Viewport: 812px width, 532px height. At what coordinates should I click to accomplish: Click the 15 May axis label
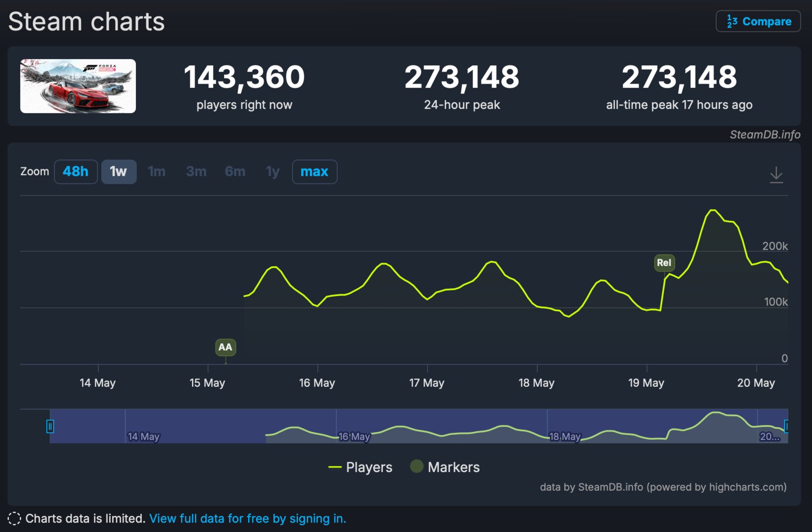pyautogui.click(x=207, y=383)
